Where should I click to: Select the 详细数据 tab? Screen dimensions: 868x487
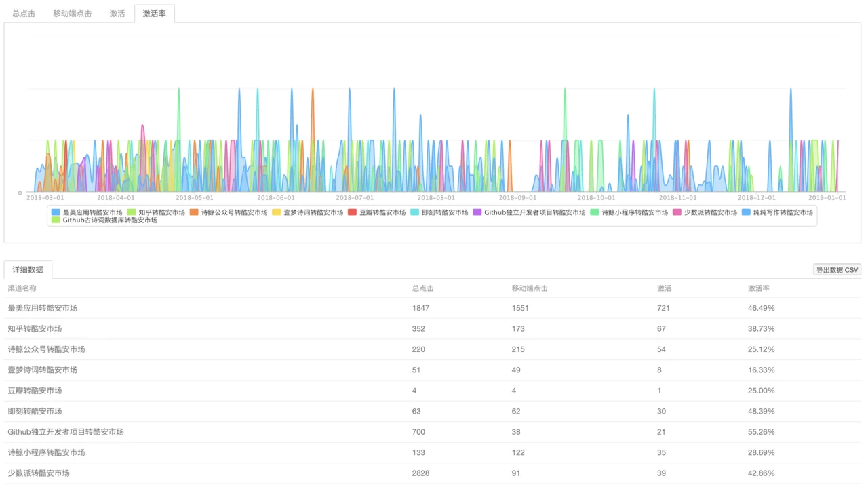tap(28, 269)
